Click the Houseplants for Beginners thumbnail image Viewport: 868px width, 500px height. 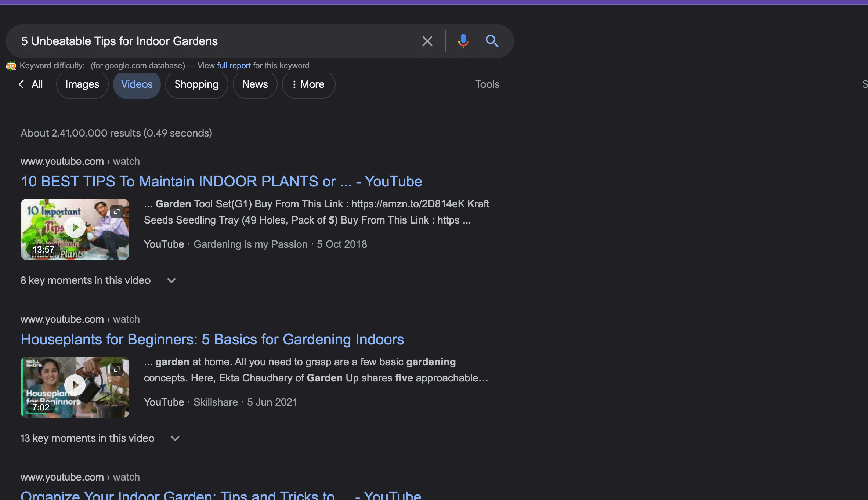click(75, 387)
